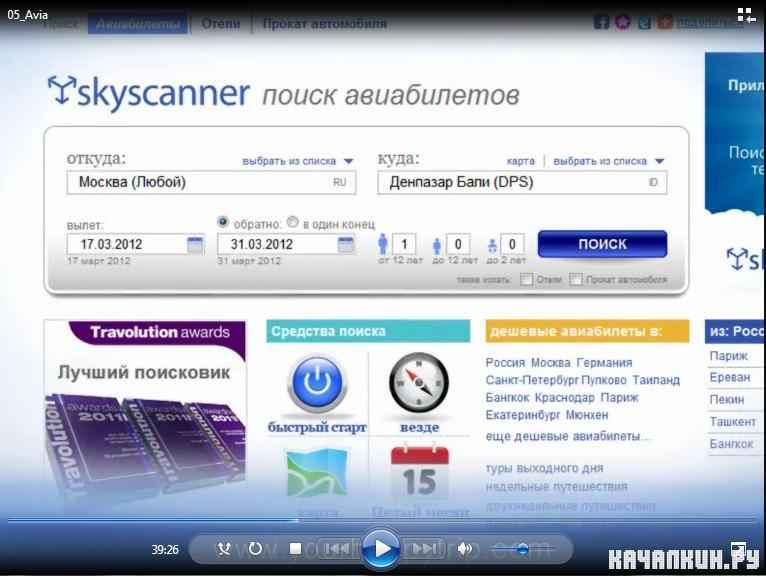Open the Краснодар cheap flights link
This screenshot has height=576, width=766.
(565, 398)
